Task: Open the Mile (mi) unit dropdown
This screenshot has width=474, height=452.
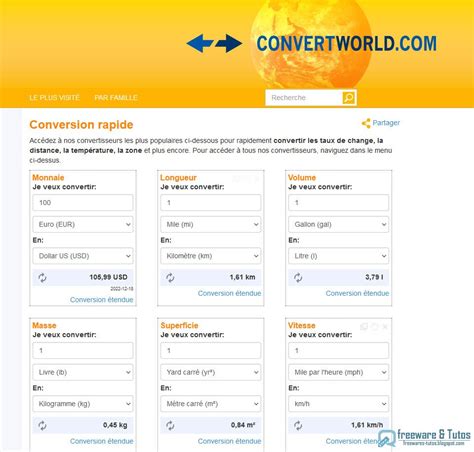Action: click(x=211, y=224)
